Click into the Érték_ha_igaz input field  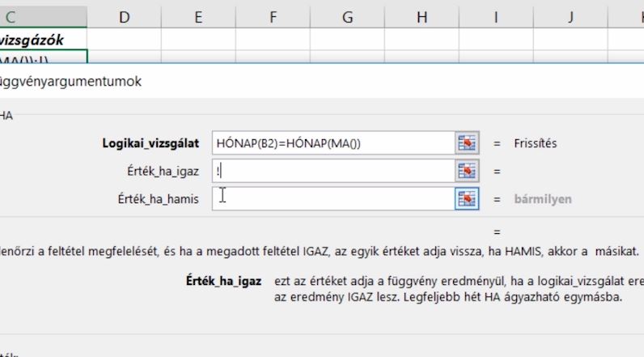pos(333,171)
